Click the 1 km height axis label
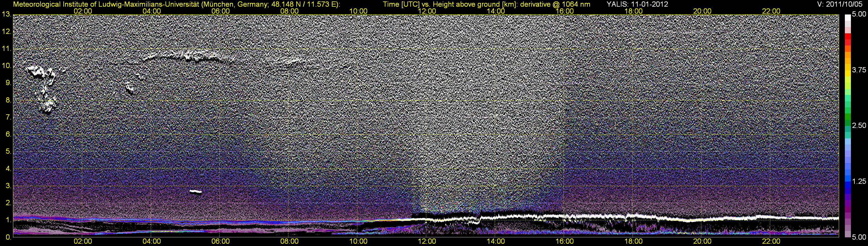This screenshot has height=246, width=868. click(8, 220)
